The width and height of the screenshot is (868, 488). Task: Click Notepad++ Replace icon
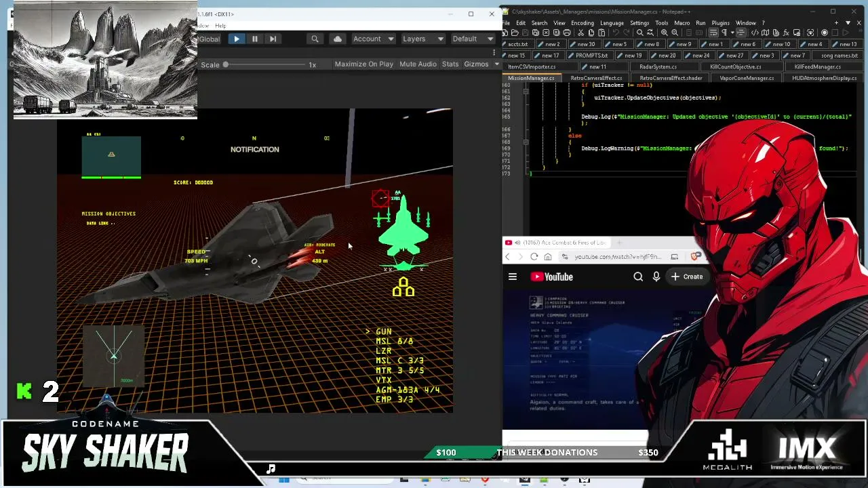pyautogui.click(x=650, y=33)
